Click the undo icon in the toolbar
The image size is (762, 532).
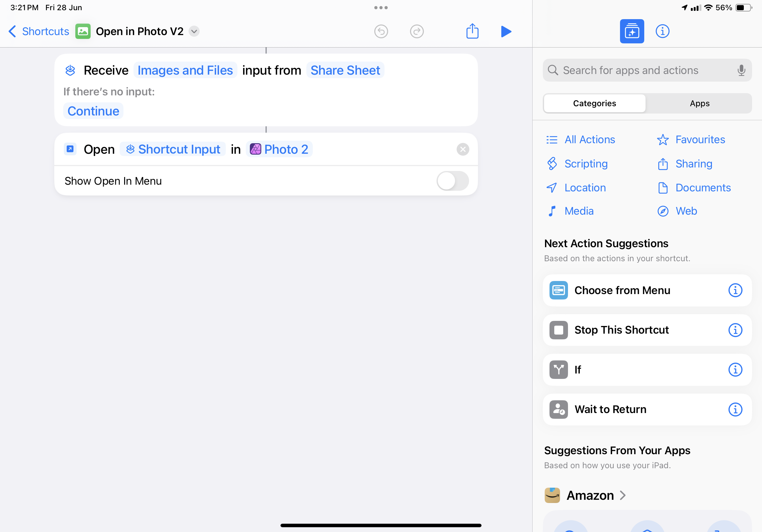[x=381, y=31]
